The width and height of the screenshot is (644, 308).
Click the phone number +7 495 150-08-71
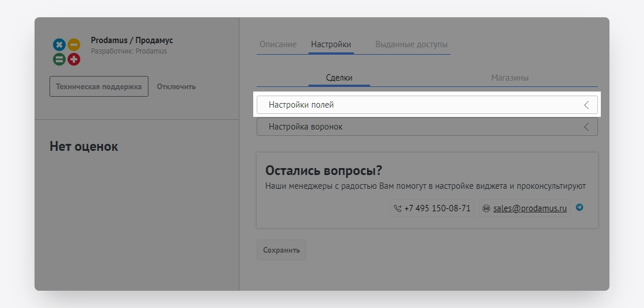pos(437,208)
